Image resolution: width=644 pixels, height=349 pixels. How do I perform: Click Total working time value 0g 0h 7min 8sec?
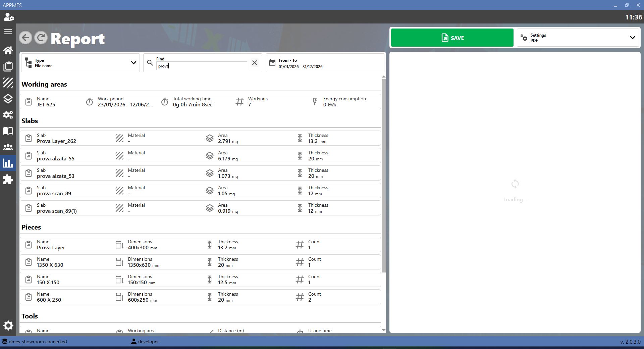[x=193, y=105]
